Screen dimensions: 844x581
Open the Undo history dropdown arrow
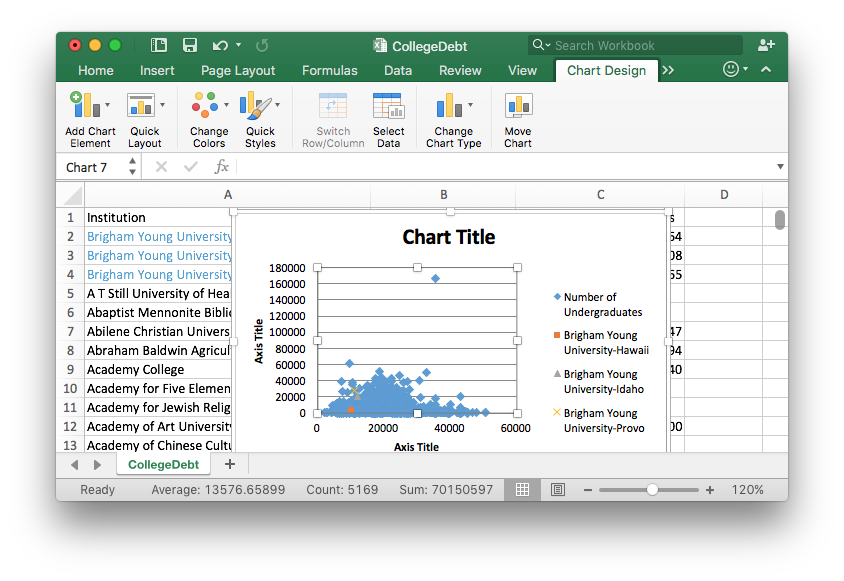click(x=238, y=45)
